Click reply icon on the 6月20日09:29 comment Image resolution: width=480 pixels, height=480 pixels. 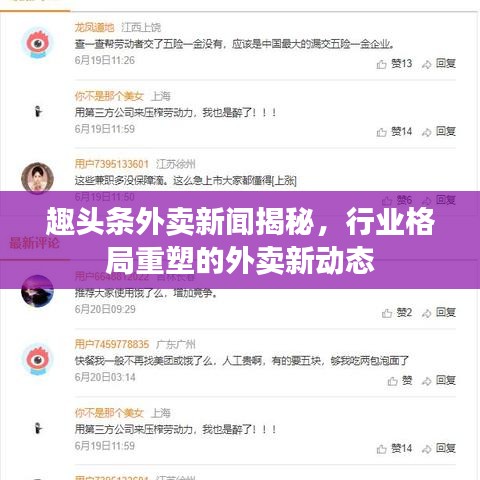[x=426, y=313]
